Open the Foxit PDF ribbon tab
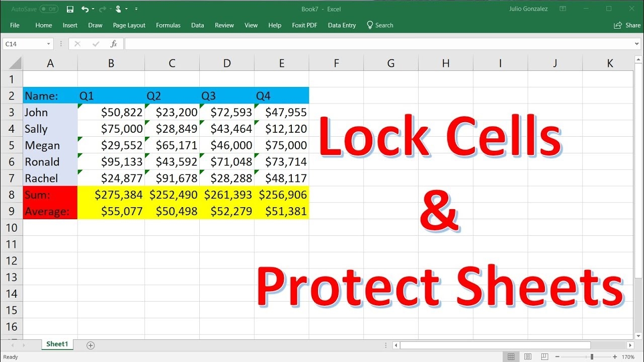This screenshot has height=362, width=644. pos(304,25)
